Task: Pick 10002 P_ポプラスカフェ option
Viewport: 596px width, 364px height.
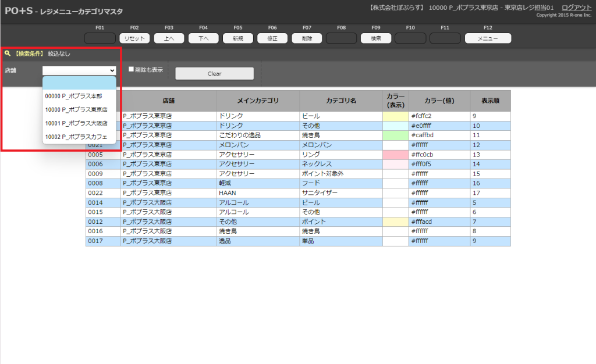Action: (x=76, y=137)
